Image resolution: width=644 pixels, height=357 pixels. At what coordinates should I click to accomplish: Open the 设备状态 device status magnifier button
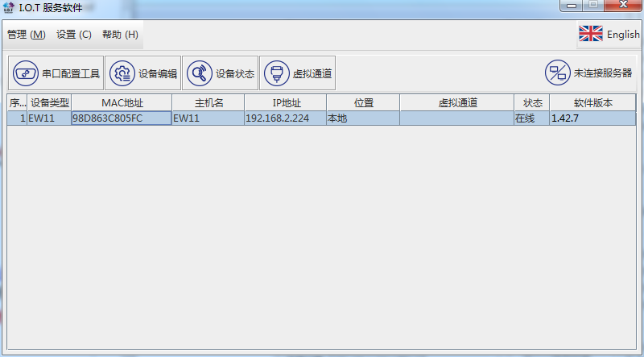220,73
